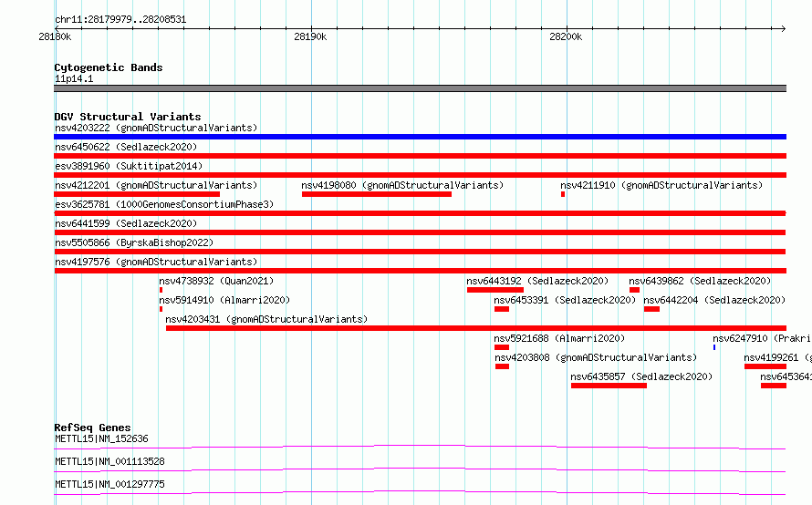Image resolution: width=812 pixels, height=505 pixels.
Task: Click the nsv4198080 red bar
Action: point(377,194)
